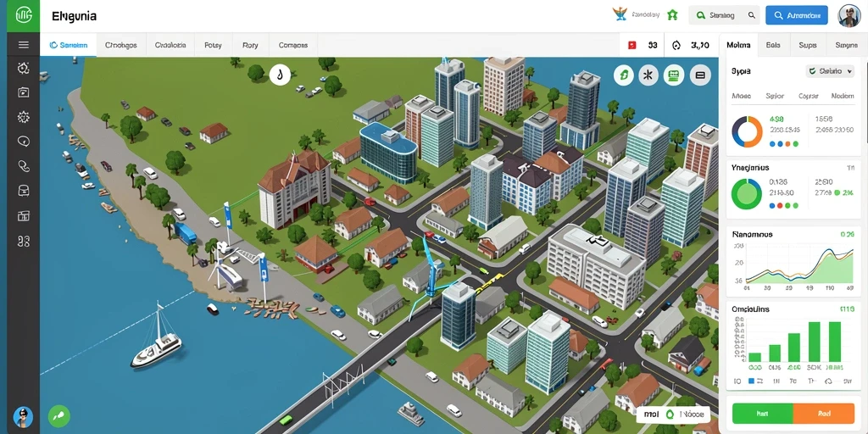Image resolution: width=868 pixels, height=434 pixels.
Task: Toggle the gray layers map overlay button
Action: coord(699,75)
